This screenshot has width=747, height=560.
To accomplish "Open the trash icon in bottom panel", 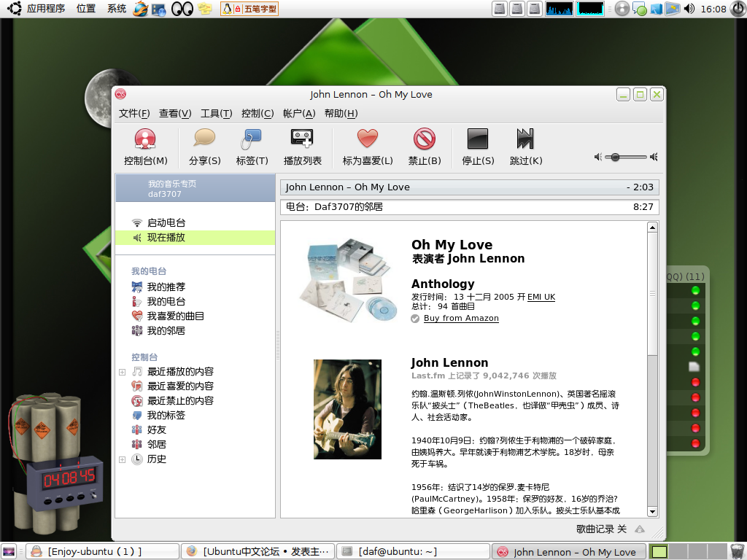I will (x=738, y=551).
